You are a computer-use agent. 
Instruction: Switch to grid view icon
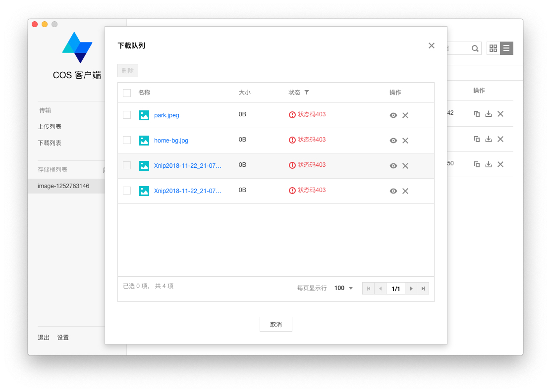493,48
